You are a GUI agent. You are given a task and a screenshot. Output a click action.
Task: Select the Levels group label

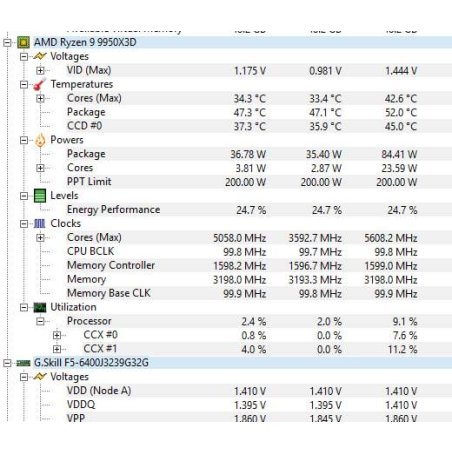pos(64,195)
